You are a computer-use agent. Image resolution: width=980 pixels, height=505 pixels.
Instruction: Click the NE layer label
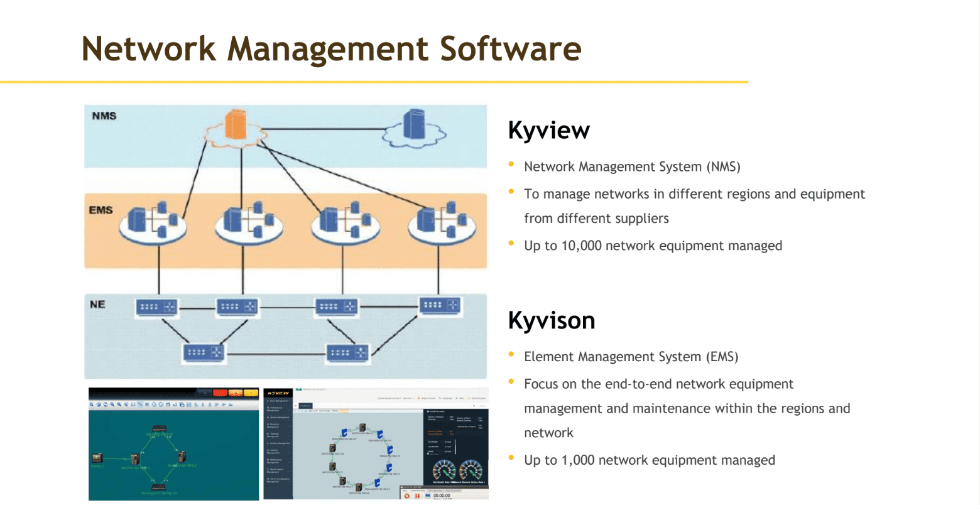[x=97, y=305]
